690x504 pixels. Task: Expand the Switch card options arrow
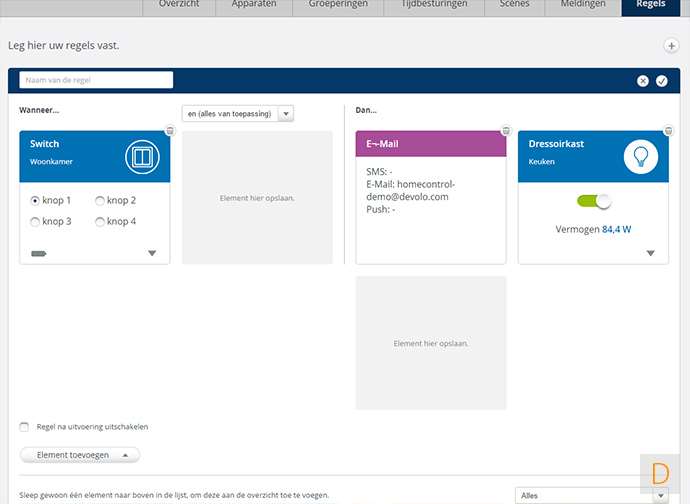point(152,253)
